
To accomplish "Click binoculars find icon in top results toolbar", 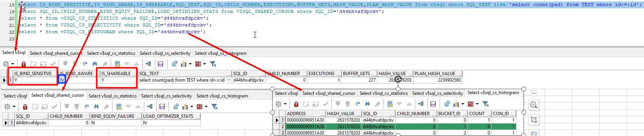I will click(x=94, y=64).
